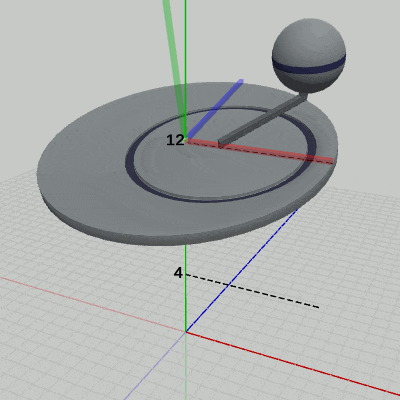Image resolution: width=400 pixels, height=400 pixels.
Task: Click the label reading 4
Action: [x=178, y=273]
